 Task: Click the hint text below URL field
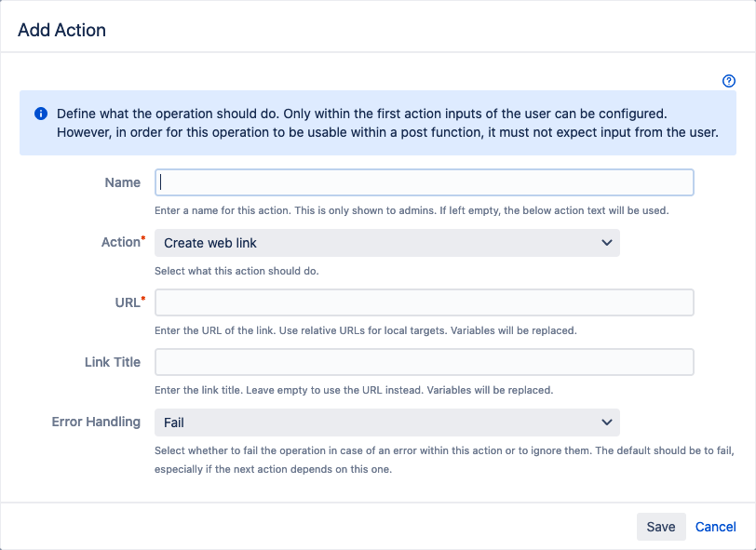pyautogui.click(x=365, y=330)
